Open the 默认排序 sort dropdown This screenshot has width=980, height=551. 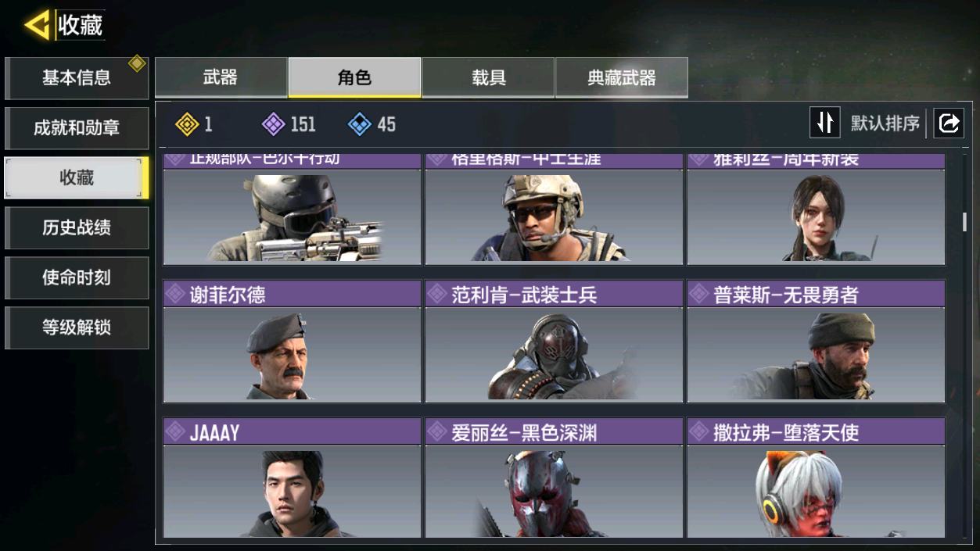coord(885,123)
